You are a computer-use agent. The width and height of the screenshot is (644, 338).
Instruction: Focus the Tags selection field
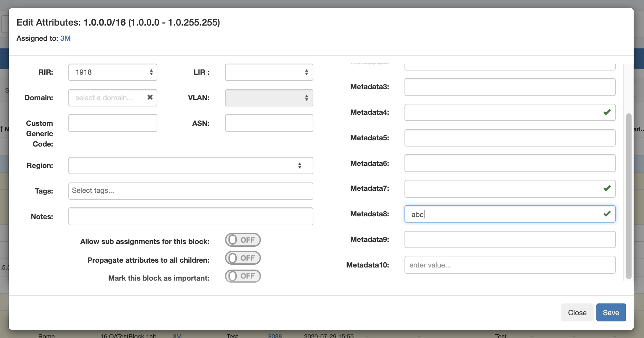pyautogui.click(x=191, y=191)
